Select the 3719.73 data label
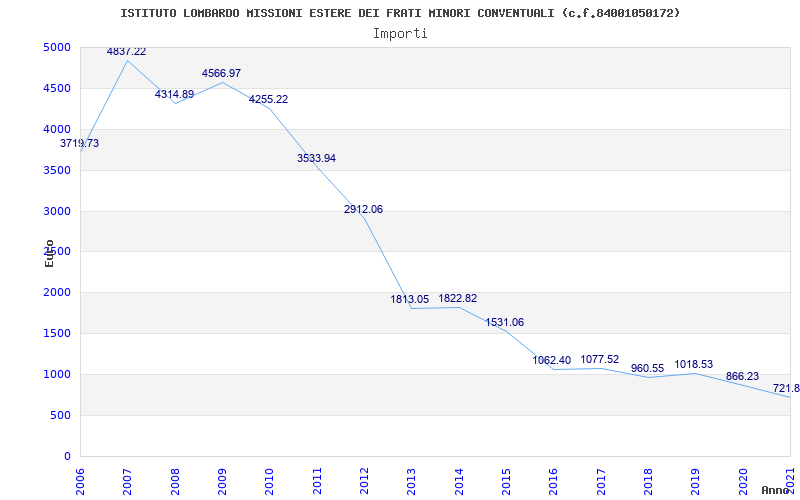The image size is (800, 500). point(80,143)
